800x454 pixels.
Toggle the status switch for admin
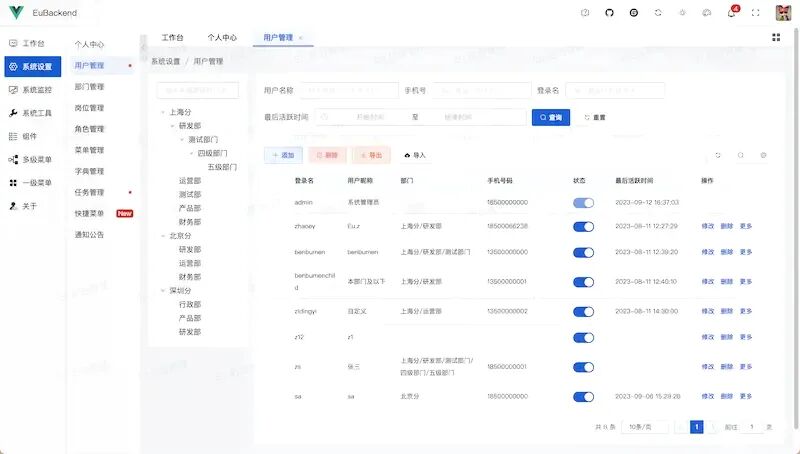pos(583,203)
